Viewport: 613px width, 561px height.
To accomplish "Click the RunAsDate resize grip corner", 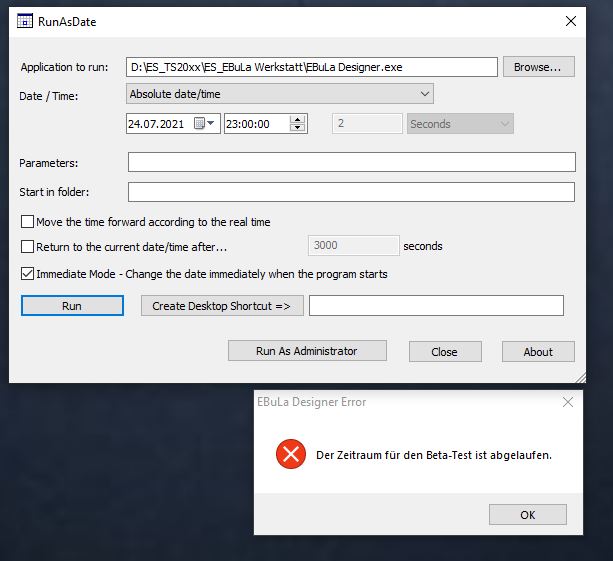I will tap(581, 378).
